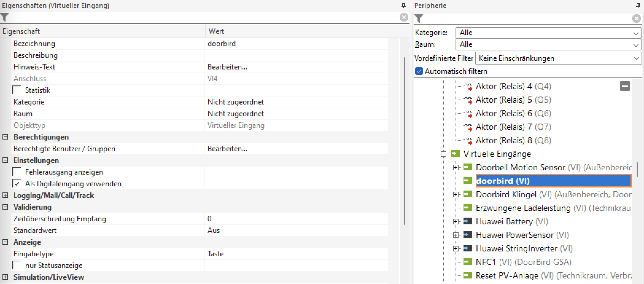Disable 'Als Digitaleingang verwenden'
Viewport: 644px width, 284px height.
click(x=17, y=183)
